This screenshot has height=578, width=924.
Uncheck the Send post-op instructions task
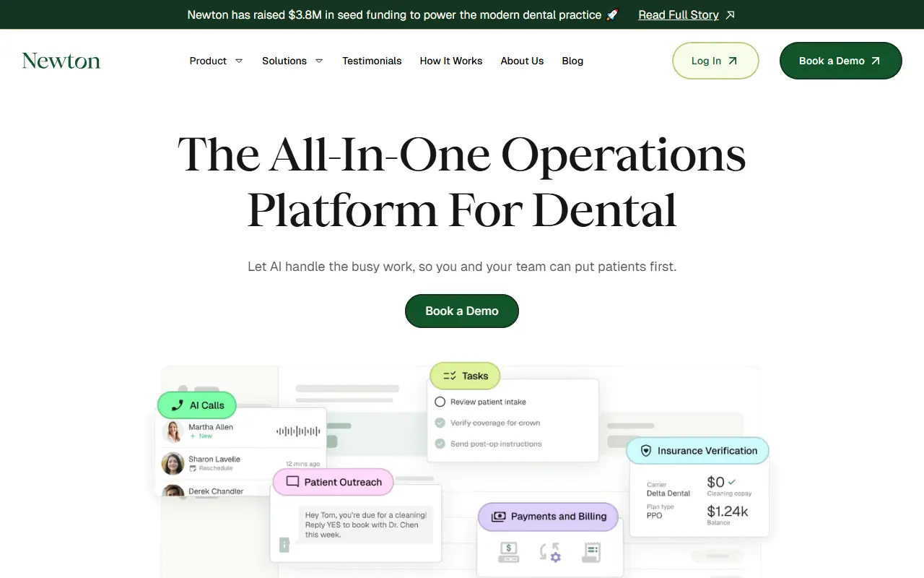[x=440, y=444]
